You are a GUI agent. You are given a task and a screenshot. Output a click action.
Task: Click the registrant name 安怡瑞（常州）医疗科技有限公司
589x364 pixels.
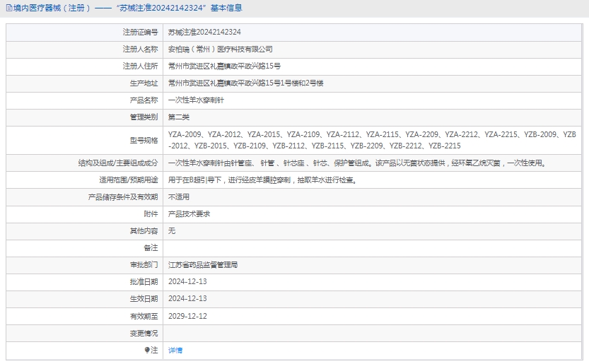pyautogui.click(x=220, y=49)
